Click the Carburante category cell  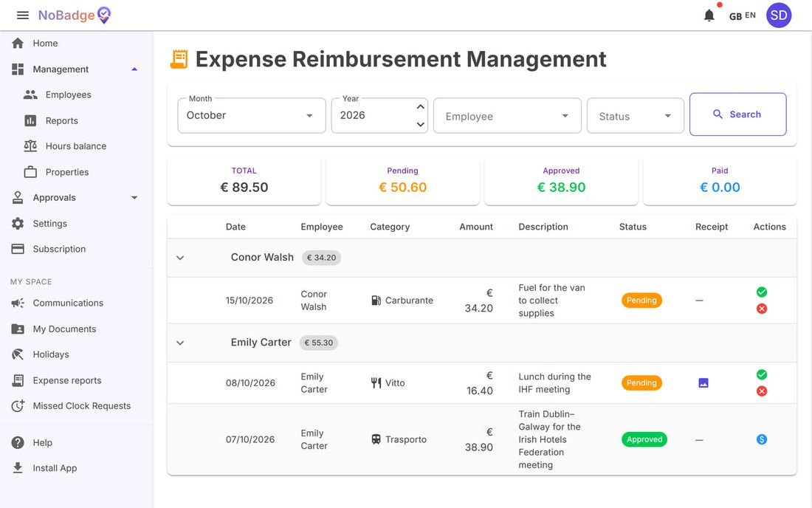(402, 301)
